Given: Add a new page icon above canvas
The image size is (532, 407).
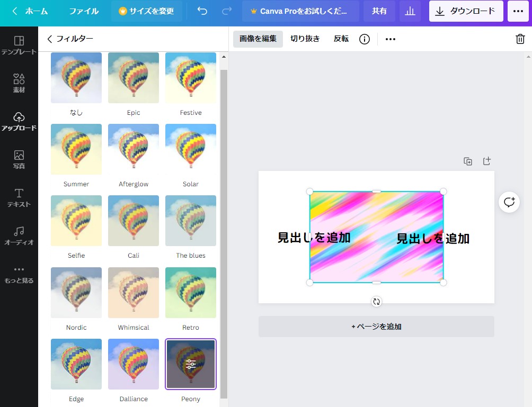Looking at the screenshot, I should click(487, 161).
